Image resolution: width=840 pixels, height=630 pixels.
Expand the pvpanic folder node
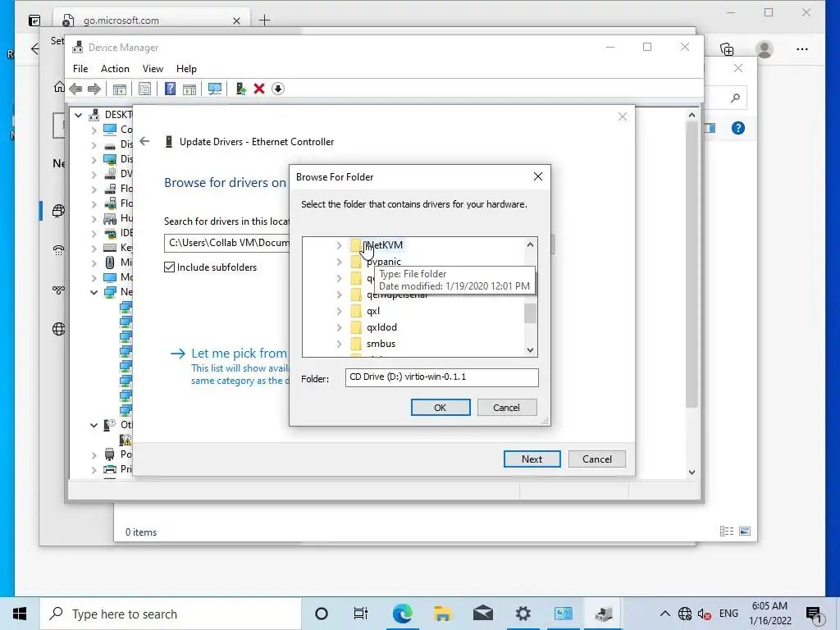(339, 262)
